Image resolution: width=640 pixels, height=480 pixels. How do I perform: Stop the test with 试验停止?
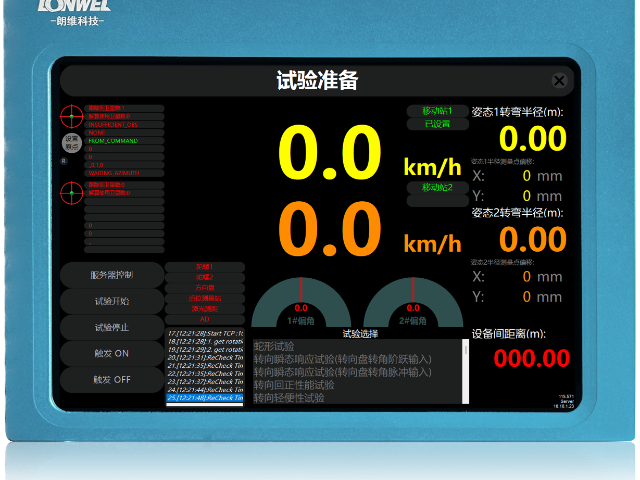click(x=112, y=327)
